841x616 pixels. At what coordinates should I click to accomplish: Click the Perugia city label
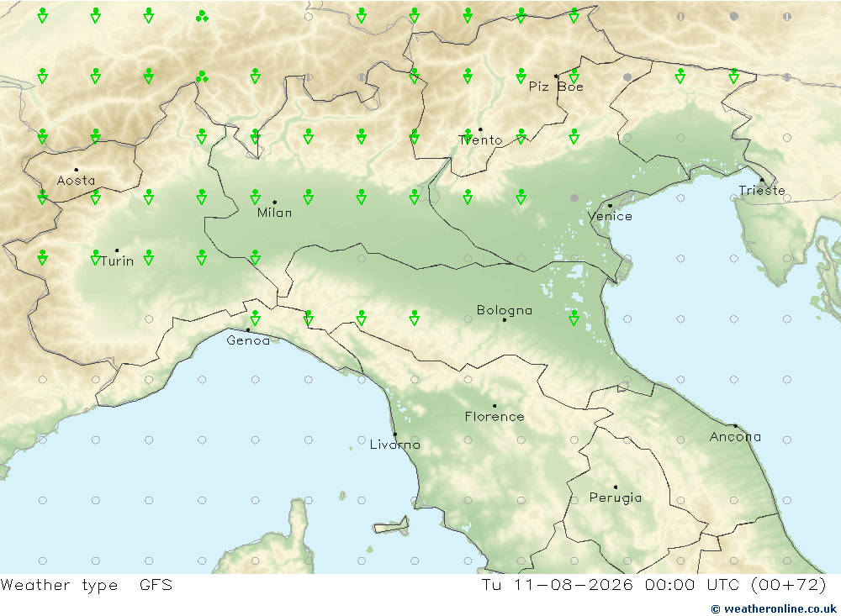(x=616, y=498)
